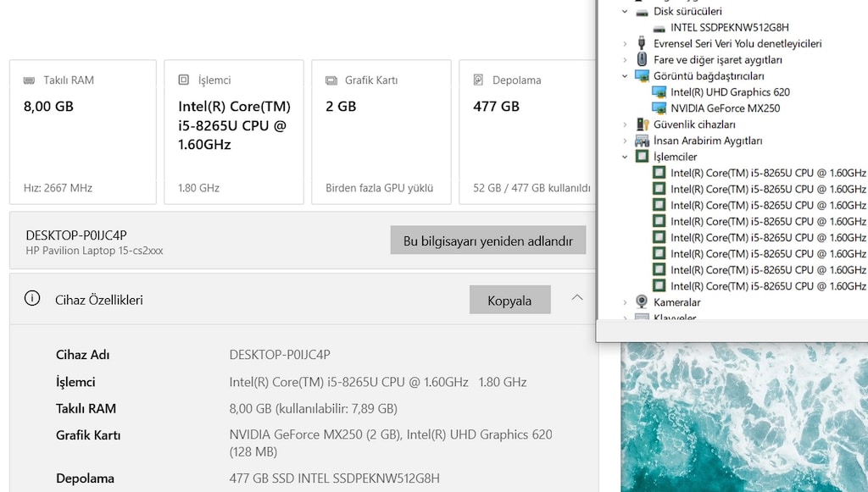The image size is (868, 492).
Task: Click the Intel(R) UHD Graphics 620 adapter icon
Action: click(x=659, y=91)
